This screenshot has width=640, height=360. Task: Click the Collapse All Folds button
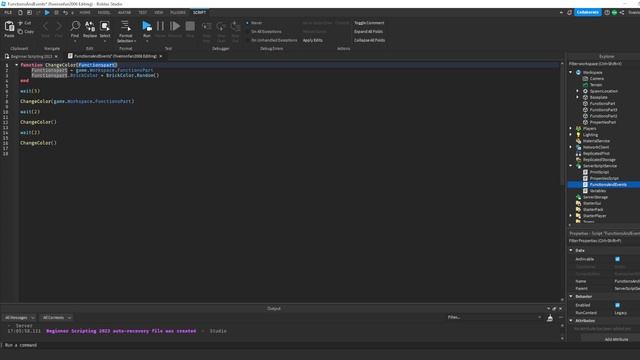369,40
